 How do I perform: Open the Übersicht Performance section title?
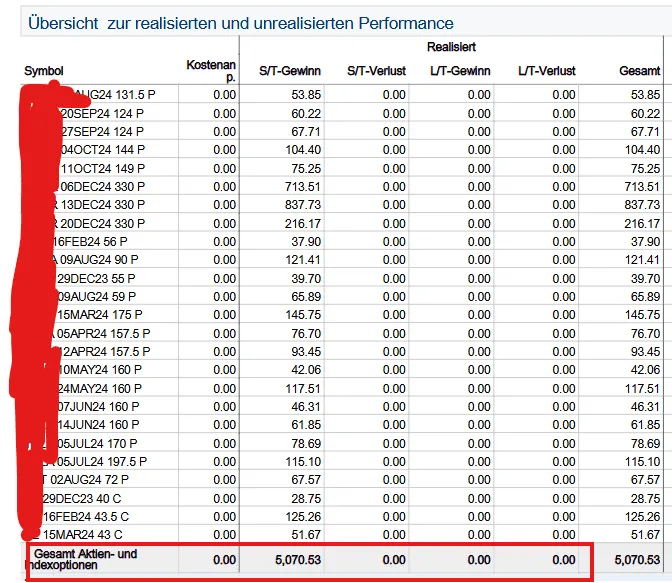click(240, 23)
